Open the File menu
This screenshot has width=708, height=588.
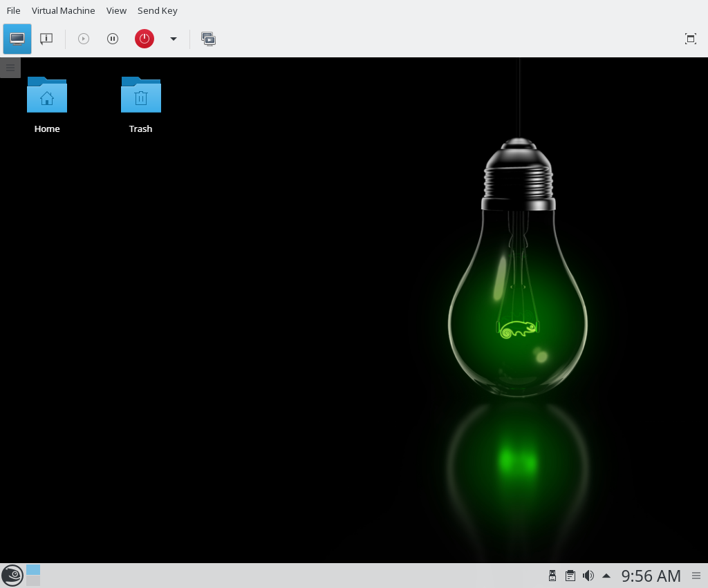point(14,10)
